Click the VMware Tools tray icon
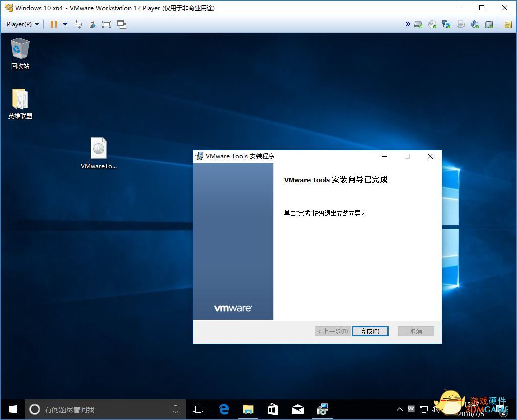Viewport: 517px width, 420px height. [411, 409]
